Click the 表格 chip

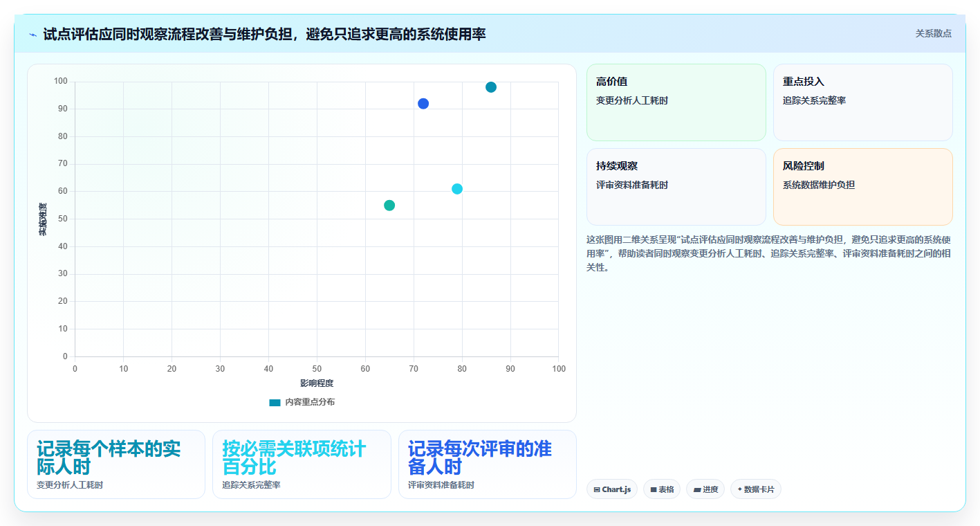662,489
